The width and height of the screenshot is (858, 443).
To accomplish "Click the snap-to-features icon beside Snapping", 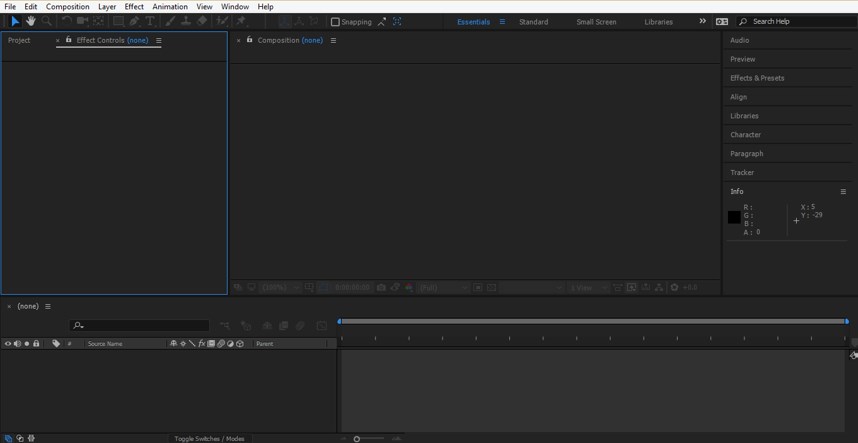I will (397, 22).
